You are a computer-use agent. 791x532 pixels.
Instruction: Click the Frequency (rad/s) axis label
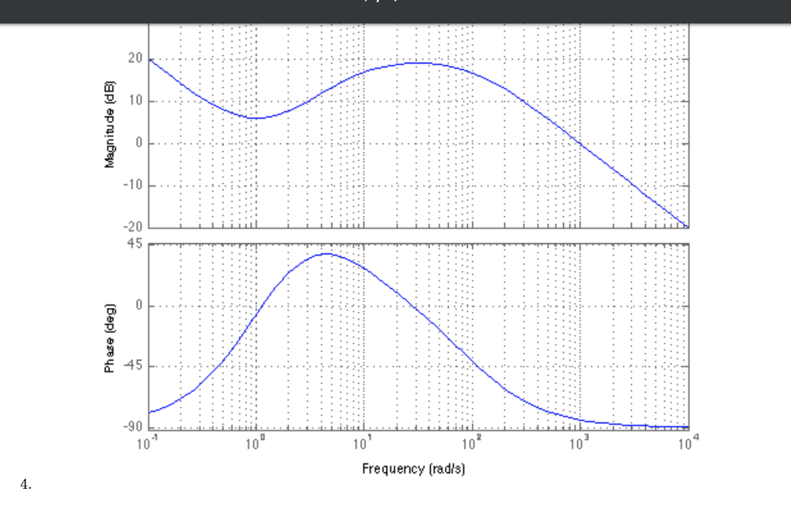(413, 469)
